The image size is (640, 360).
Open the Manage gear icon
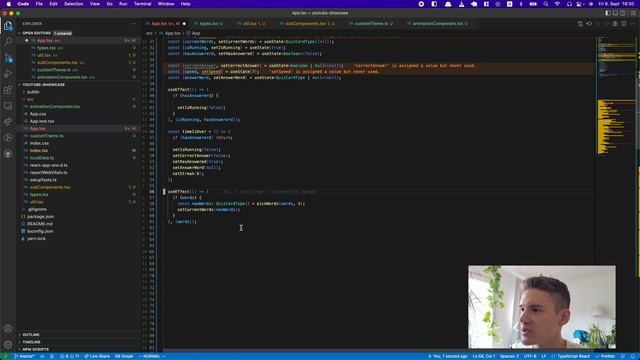pyautogui.click(x=8, y=344)
